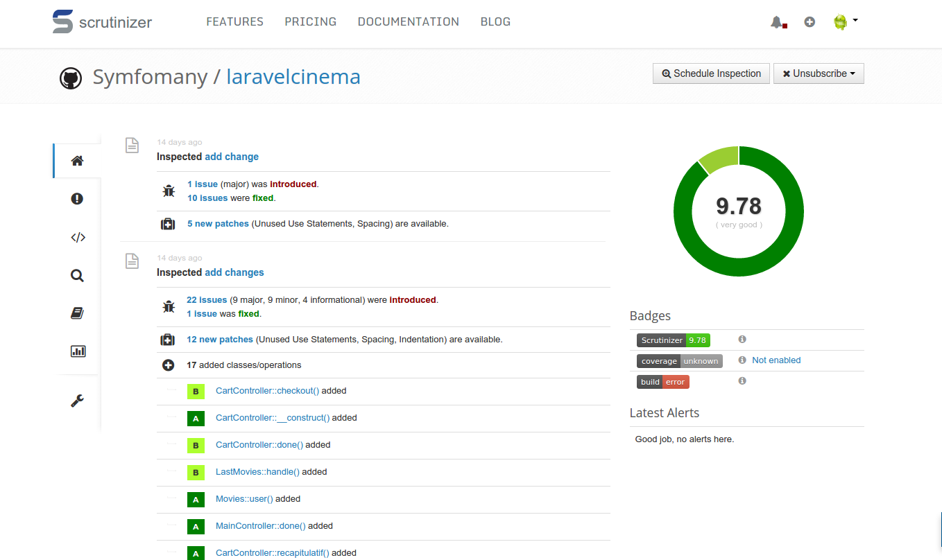The width and height of the screenshot is (942, 560).
Task: Click info icon next to build badge
Action: [x=742, y=381]
